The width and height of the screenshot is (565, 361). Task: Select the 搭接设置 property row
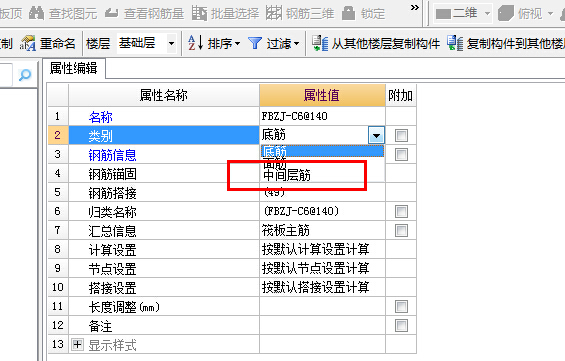[x=164, y=288]
